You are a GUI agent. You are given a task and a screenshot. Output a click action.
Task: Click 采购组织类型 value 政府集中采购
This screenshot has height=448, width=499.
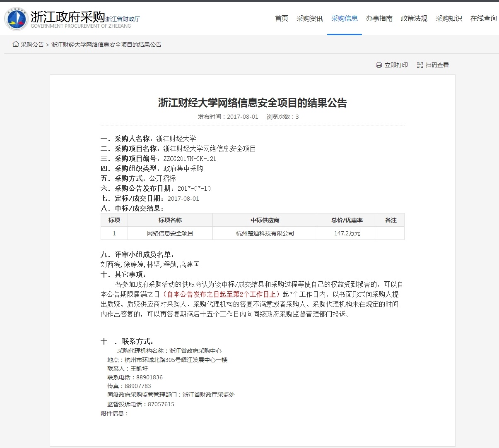183,168
